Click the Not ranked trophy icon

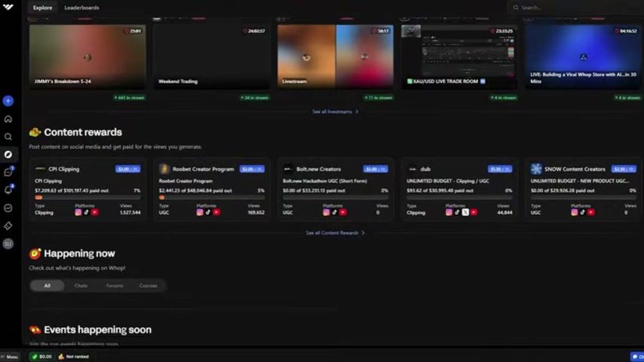click(61, 356)
